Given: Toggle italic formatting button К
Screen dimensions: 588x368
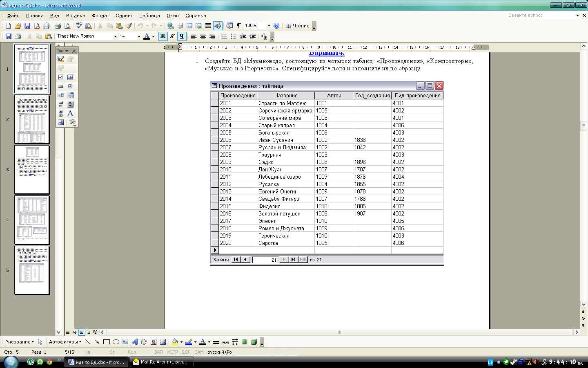Looking at the screenshot, I should pyautogui.click(x=172, y=36).
